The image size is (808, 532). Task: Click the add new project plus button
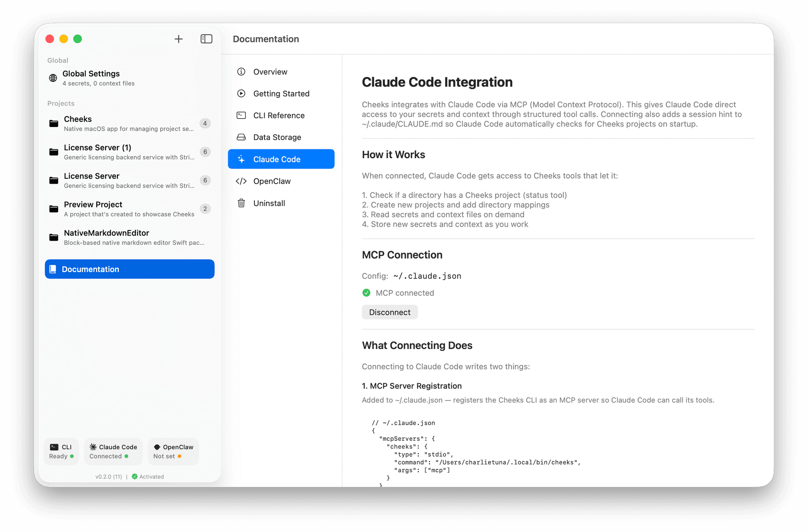[178, 39]
